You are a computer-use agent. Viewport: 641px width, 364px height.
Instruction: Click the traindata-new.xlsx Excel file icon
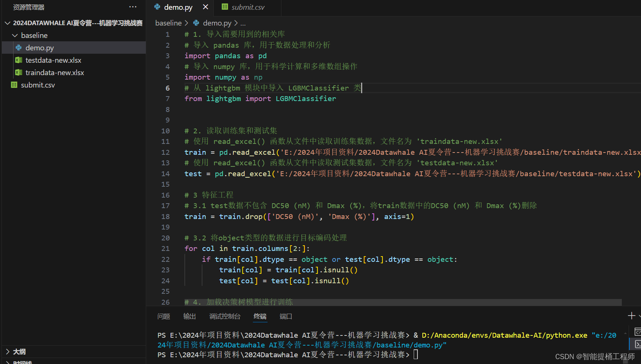click(x=18, y=72)
